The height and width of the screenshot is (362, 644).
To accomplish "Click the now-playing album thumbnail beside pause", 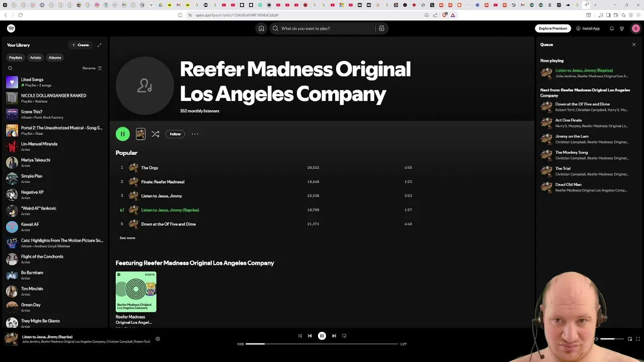I will [140, 134].
